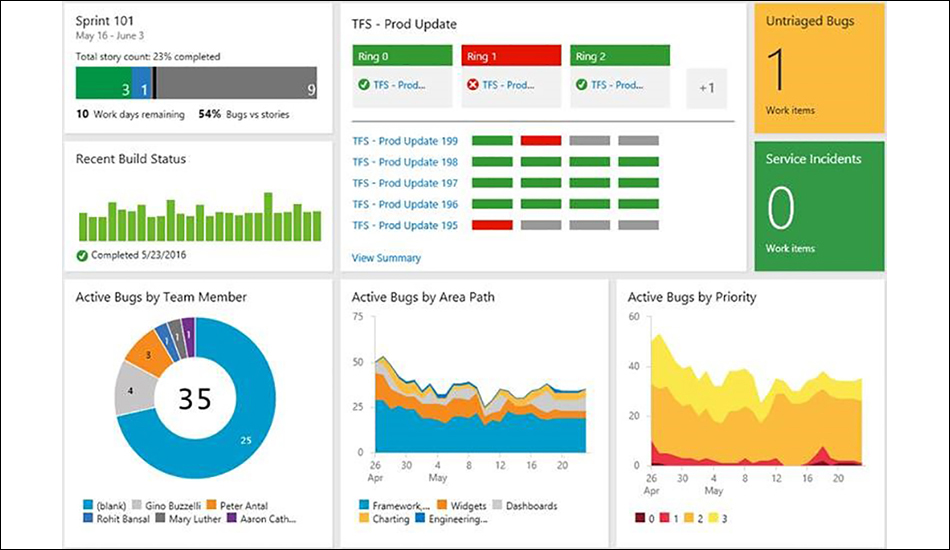This screenshot has height=550, width=950.
Task: Click the View Summary link
Action: coord(386,258)
